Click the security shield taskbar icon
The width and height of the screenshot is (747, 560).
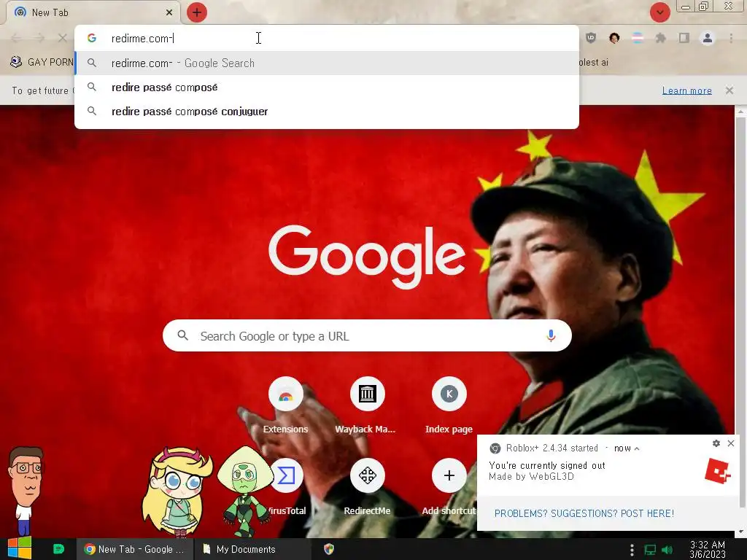[x=329, y=549]
